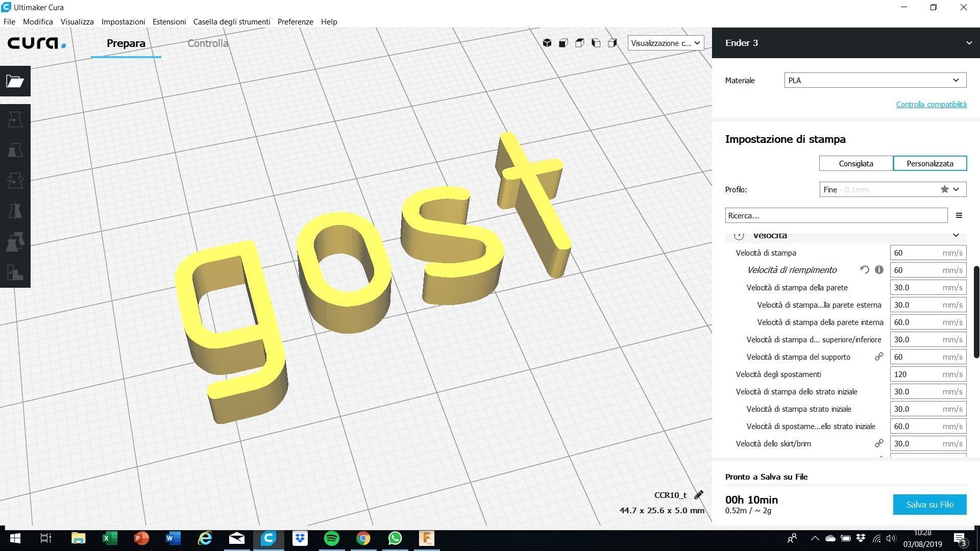This screenshot has width=980, height=551.
Task: Click link icon beside Velocità di stampa del supporto
Action: 879,357
